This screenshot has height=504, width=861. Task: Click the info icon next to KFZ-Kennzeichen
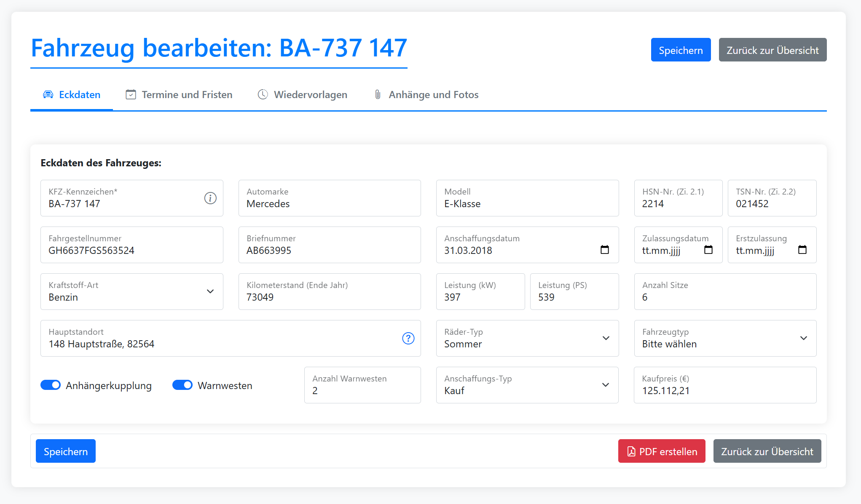pos(210,198)
